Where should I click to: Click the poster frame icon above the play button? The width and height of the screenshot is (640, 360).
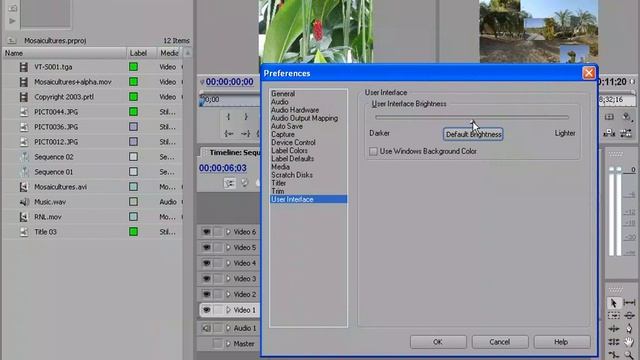click(12, 8)
